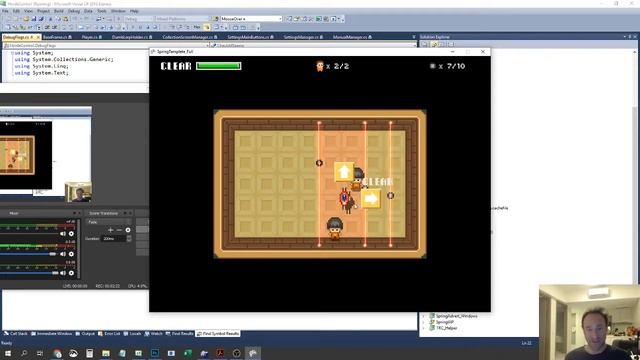Viewport: 640px width, 360px height.
Task: Close the DebugFlags.cs tab
Action: pos(38,37)
